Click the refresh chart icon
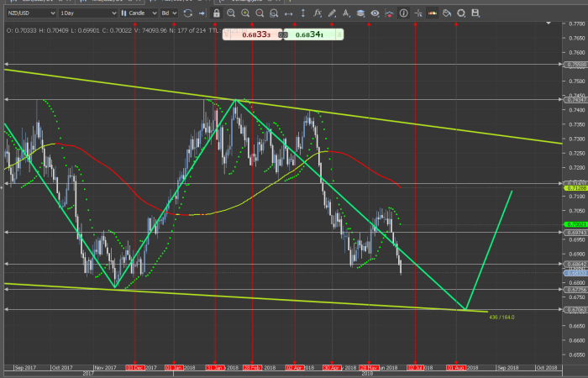The height and width of the screenshot is (378, 588). pyautogui.click(x=187, y=13)
